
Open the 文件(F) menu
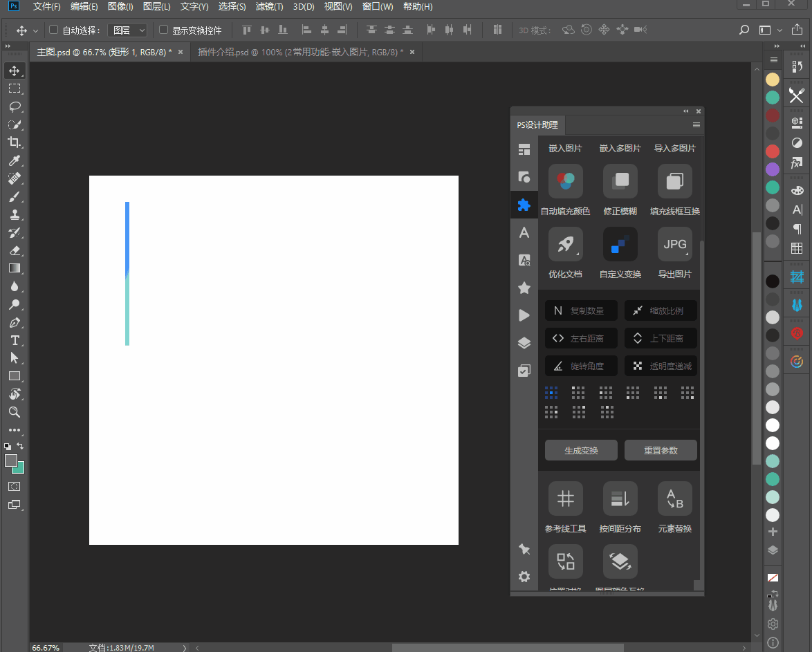pos(46,7)
